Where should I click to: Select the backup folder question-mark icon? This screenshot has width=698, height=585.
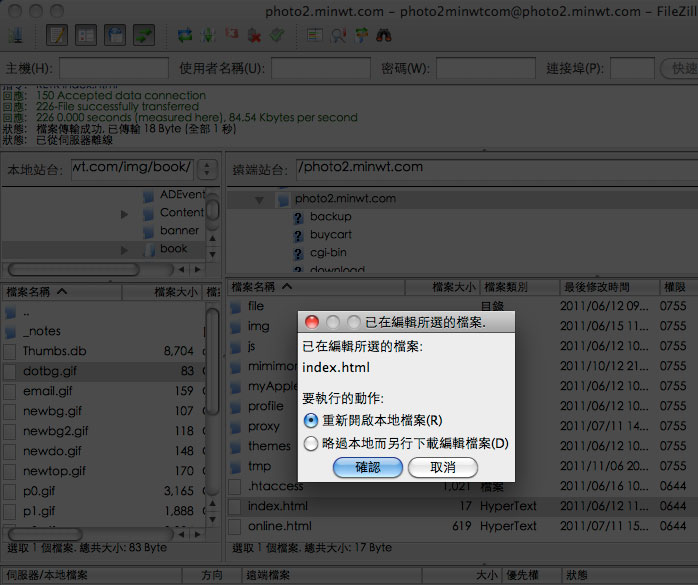[x=298, y=218]
